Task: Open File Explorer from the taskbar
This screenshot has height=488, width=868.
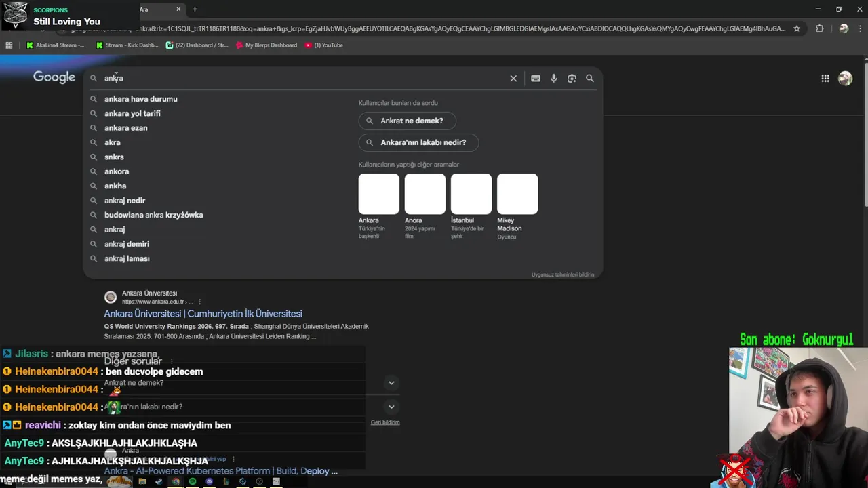Action: tap(142, 481)
